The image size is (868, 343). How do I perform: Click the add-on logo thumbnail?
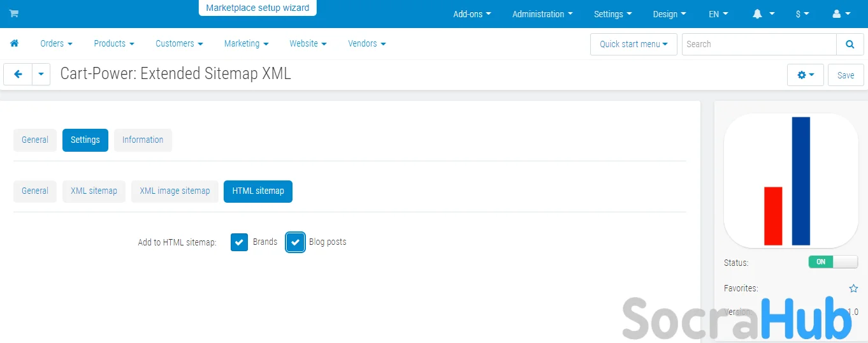tap(791, 180)
